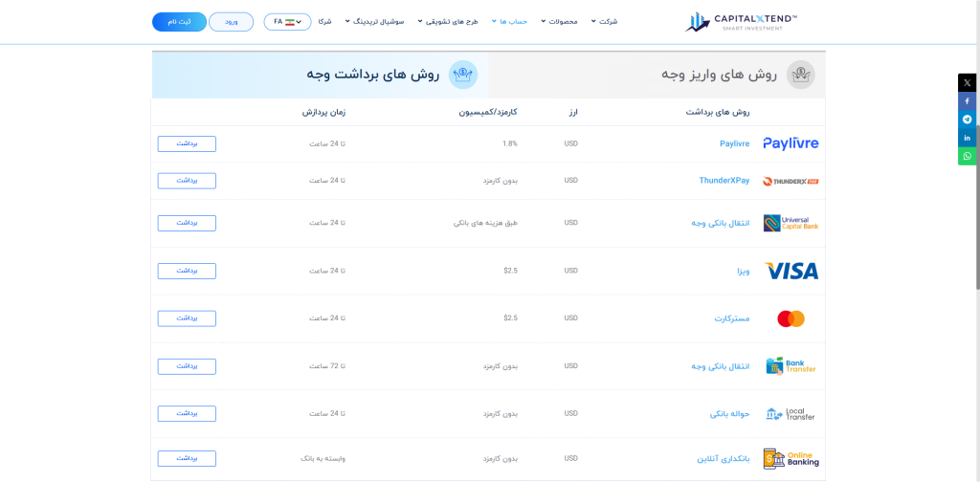This screenshot has height=482, width=980.
Task: Open the مسترکارت link
Action: 732,318
